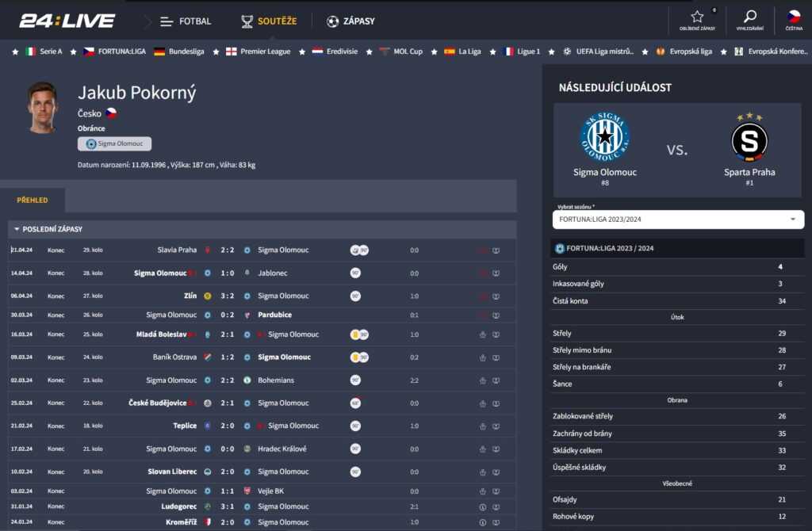Toggle favorite star next to La Liga
The width and height of the screenshot is (812, 531).
[434, 52]
